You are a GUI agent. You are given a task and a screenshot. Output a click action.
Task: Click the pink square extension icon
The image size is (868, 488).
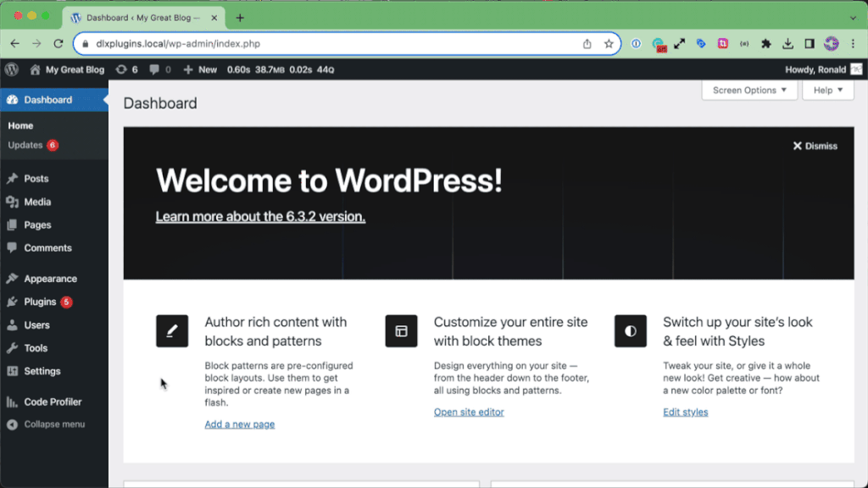coord(723,44)
